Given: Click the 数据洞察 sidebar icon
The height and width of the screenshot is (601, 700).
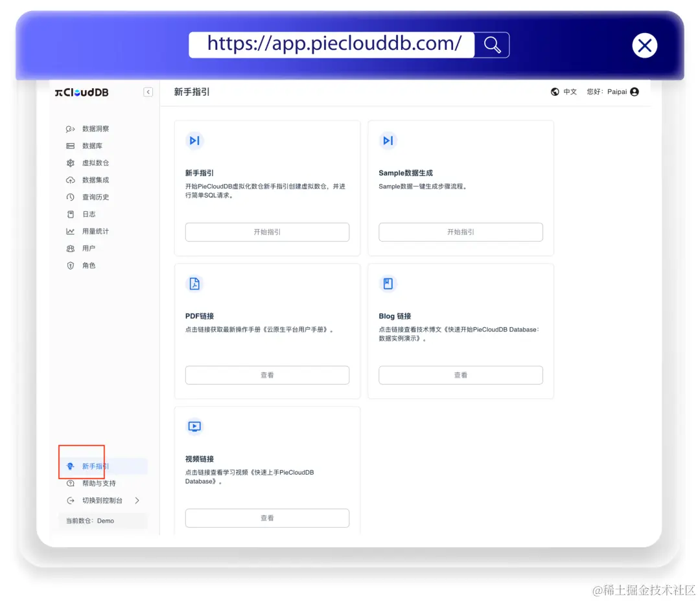Looking at the screenshot, I should tap(70, 129).
